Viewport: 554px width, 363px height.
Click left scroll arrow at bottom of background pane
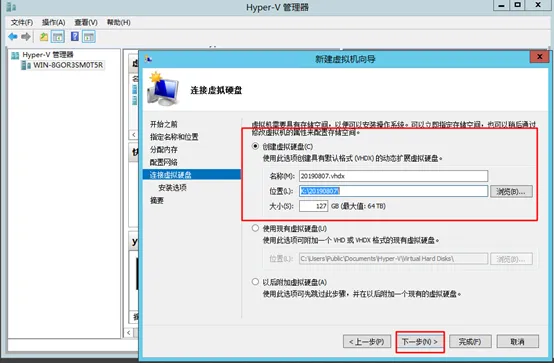point(129,333)
